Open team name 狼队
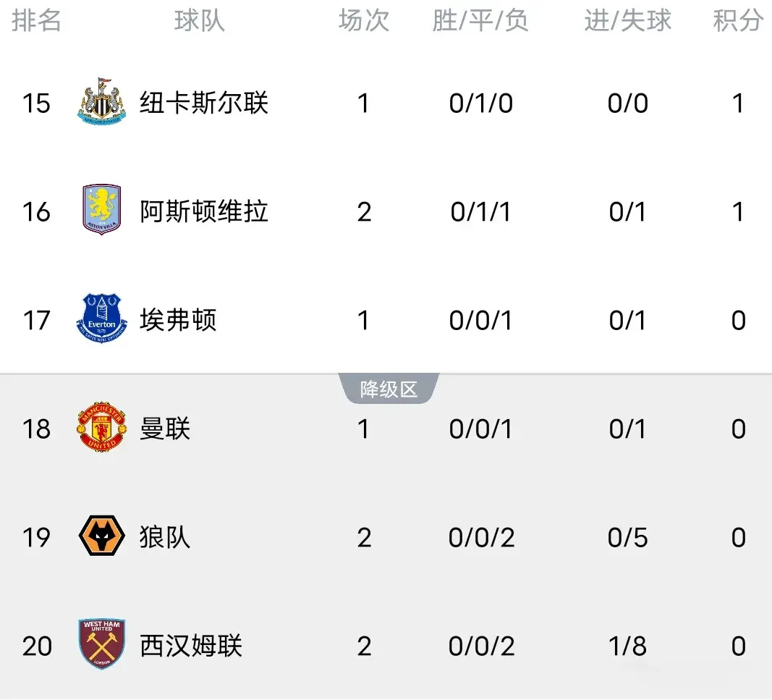 [165, 537]
